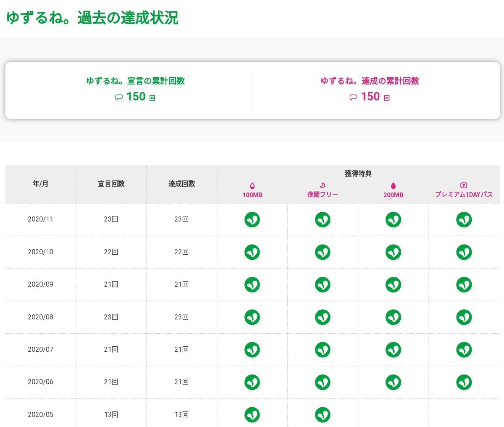
Task: Click the プレミアム1DAYパス icon
Action: pos(464,185)
